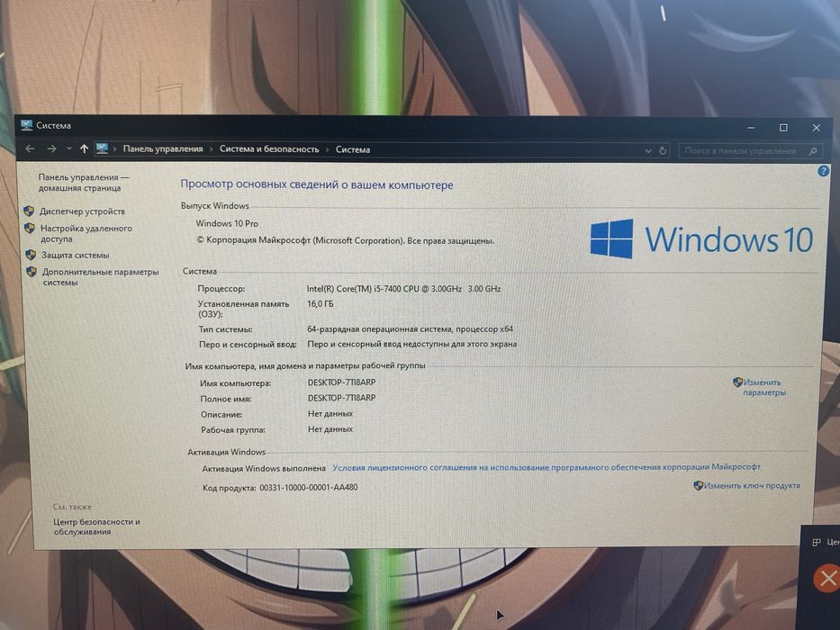Expand the chevron after Панель управления
This screenshot has width=840, height=630.
point(211,149)
